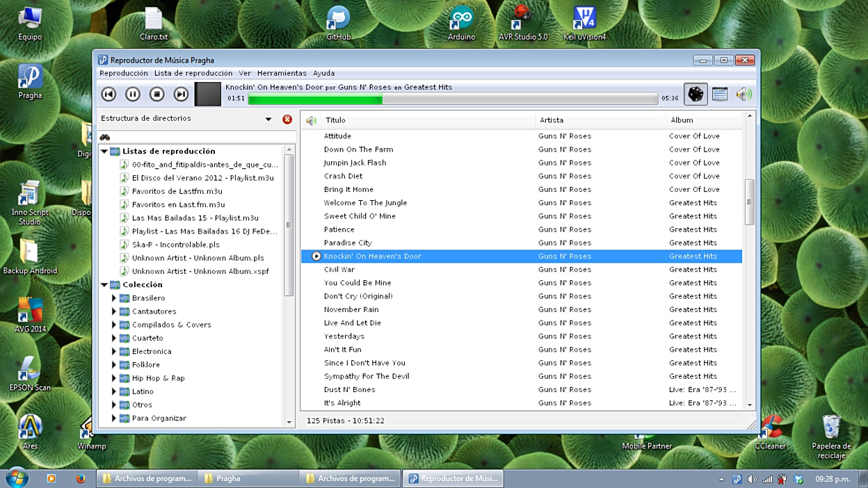Expand the Hip Hop & Rap folder
868x488 pixels.
point(114,378)
